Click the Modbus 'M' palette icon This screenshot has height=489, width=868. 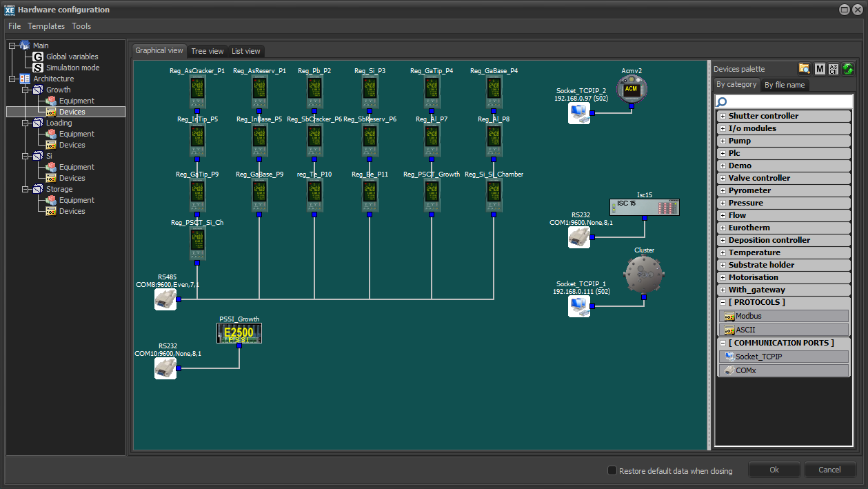click(x=820, y=68)
